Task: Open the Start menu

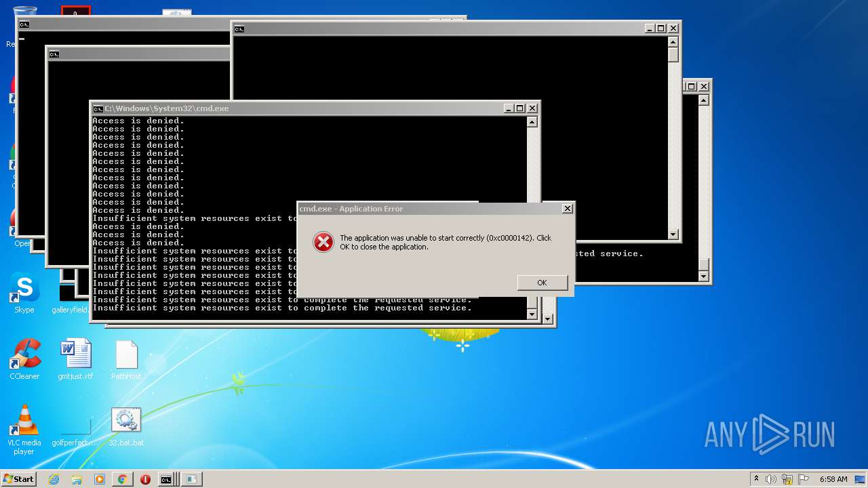Action: pyautogui.click(x=18, y=479)
